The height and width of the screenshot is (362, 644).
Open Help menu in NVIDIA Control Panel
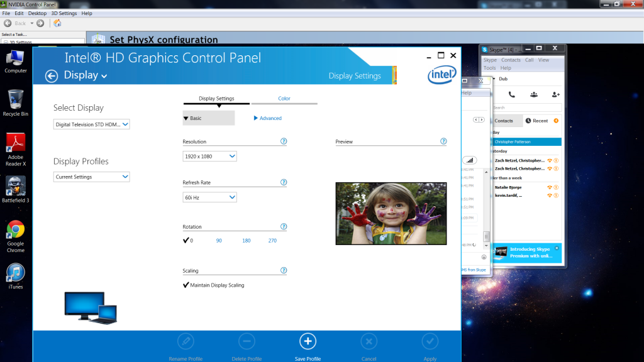point(87,13)
